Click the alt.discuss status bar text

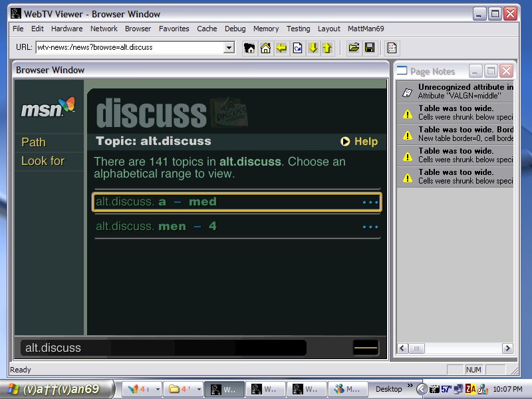point(53,348)
